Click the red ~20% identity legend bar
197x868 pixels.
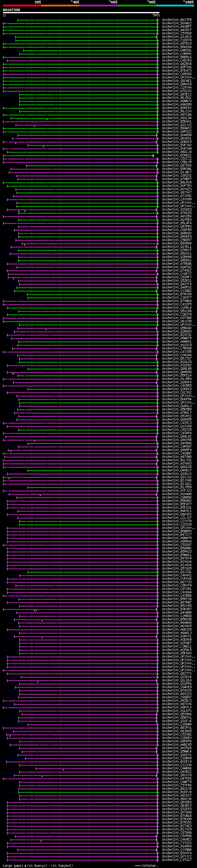tap(22, 6)
